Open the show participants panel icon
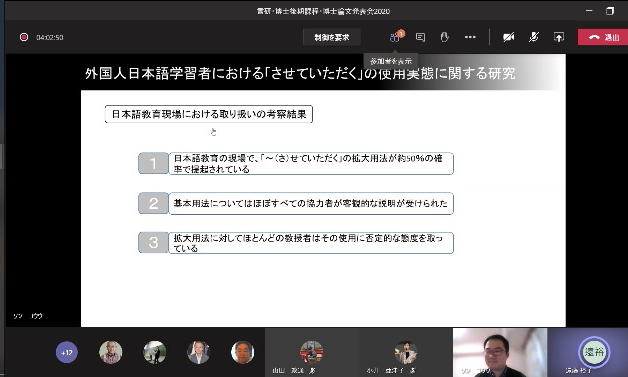This screenshot has width=628, height=377. pyautogui.click(x=395, y=37)
